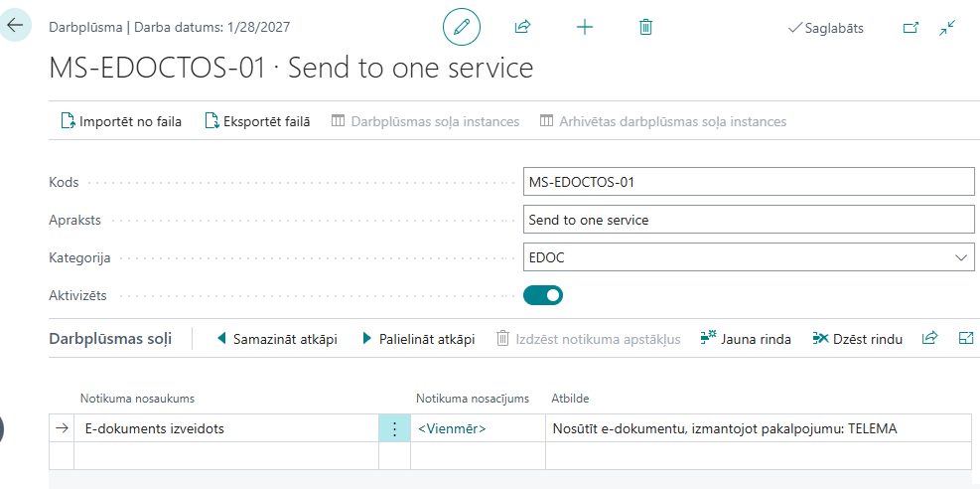Click the collapse page arrows icon

click(947, 28)
